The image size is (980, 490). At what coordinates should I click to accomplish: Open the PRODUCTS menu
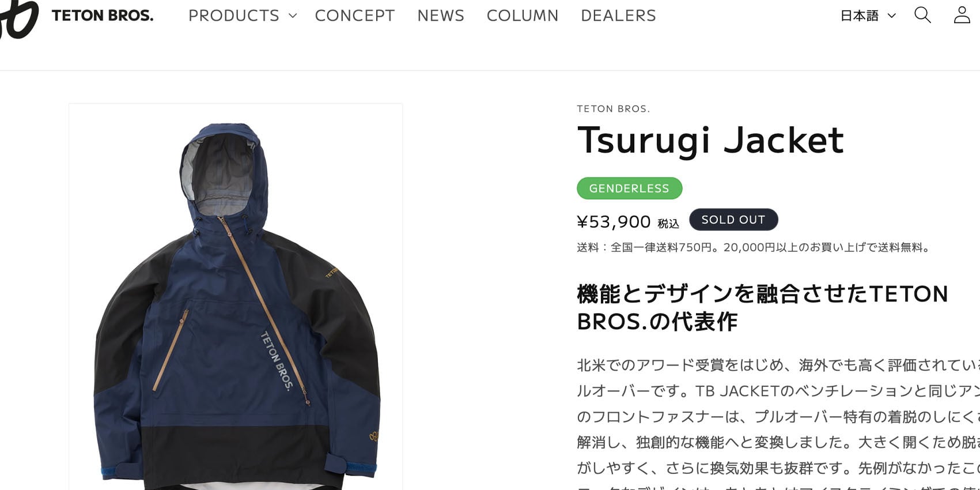[x=234, y=16]
